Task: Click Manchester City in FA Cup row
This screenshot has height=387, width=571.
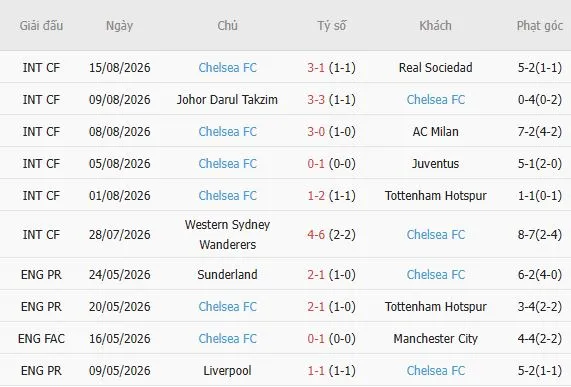Action: tap(436, 339)
